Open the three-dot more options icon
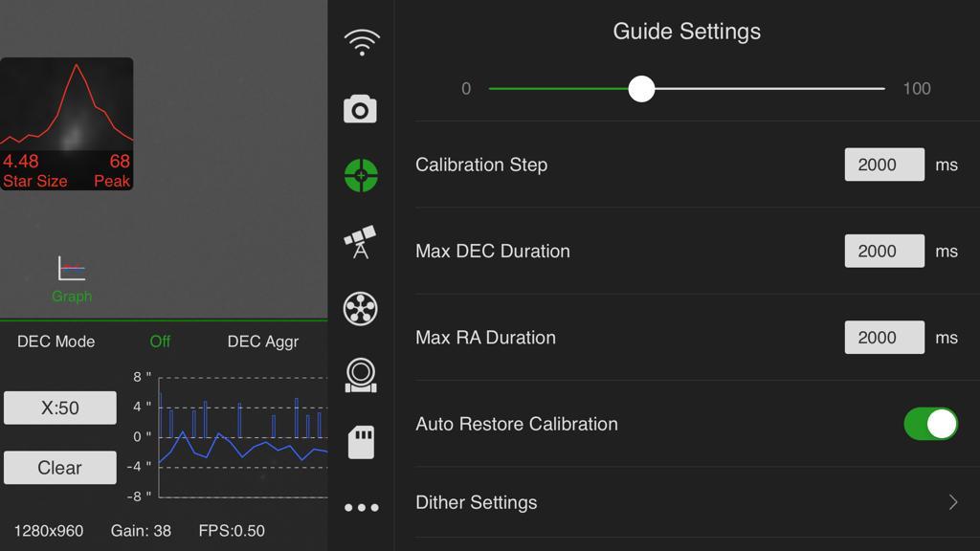980x551 pixels. click(361, 508)
